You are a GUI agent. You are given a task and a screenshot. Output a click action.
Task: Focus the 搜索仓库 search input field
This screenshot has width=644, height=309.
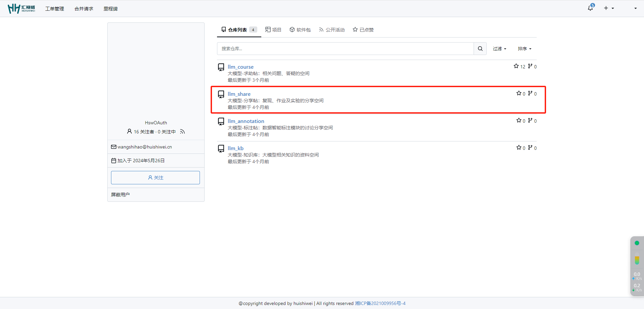345,49
